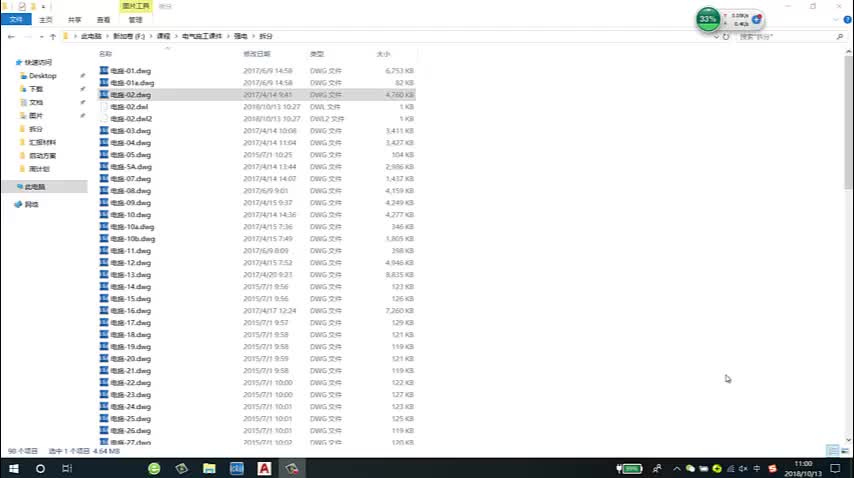Click 强电 in the address breadcrumb
The image size is (854, 478).
[240, 36]
